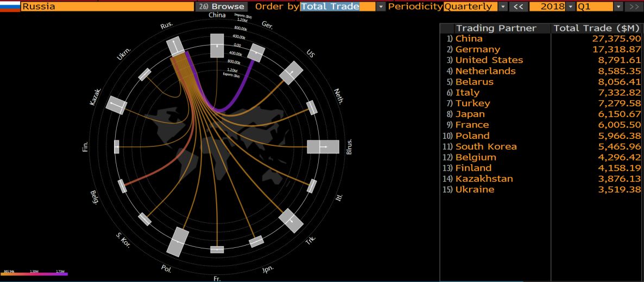Click the 7,279.58 total trade value

[x=619, y=103]
